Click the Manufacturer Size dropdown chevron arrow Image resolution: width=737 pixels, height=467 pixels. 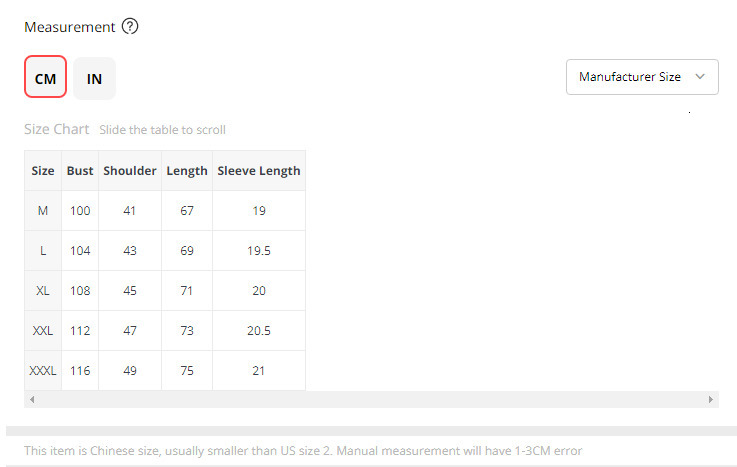pyautogui.click(x=700, y=77)
